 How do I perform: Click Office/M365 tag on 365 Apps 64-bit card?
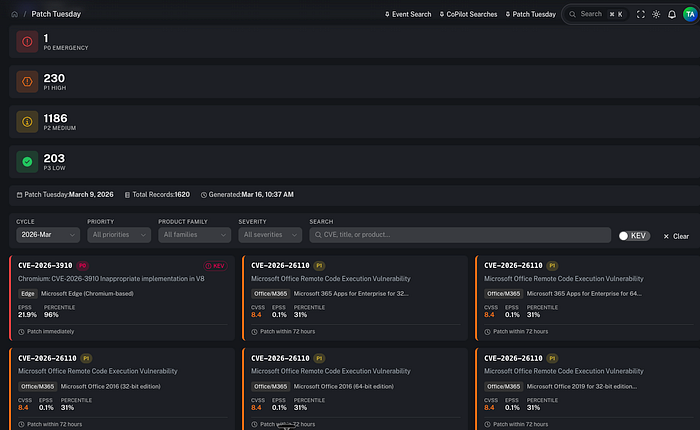(x=504, y=294)
